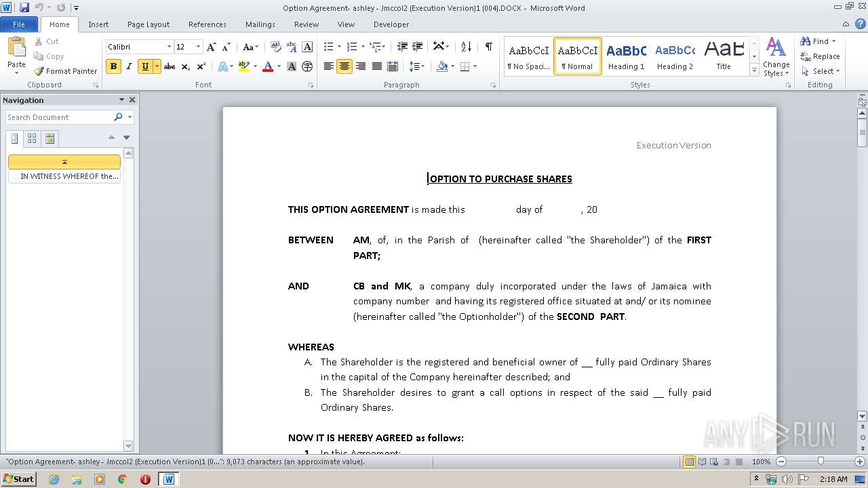Click the Decrease Indent icon

[402, 47]
